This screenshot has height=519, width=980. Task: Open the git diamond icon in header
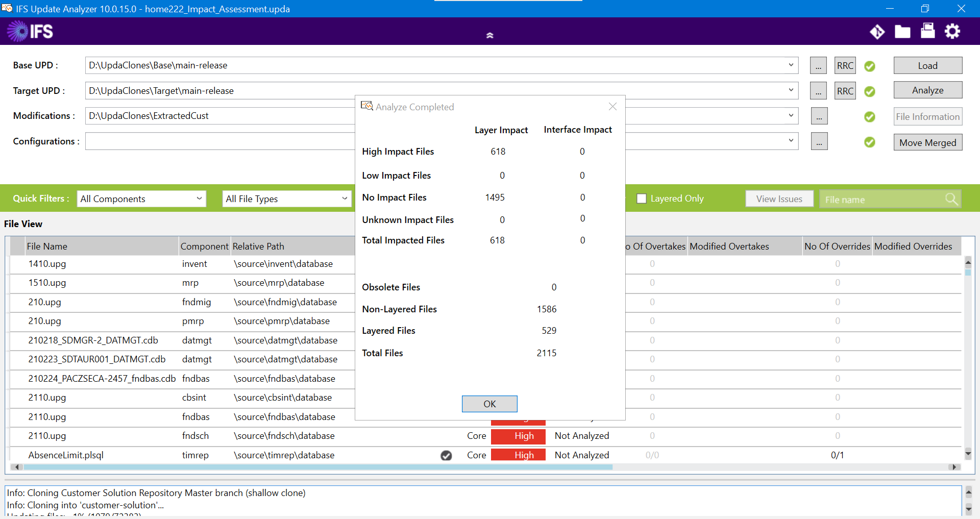877,32
